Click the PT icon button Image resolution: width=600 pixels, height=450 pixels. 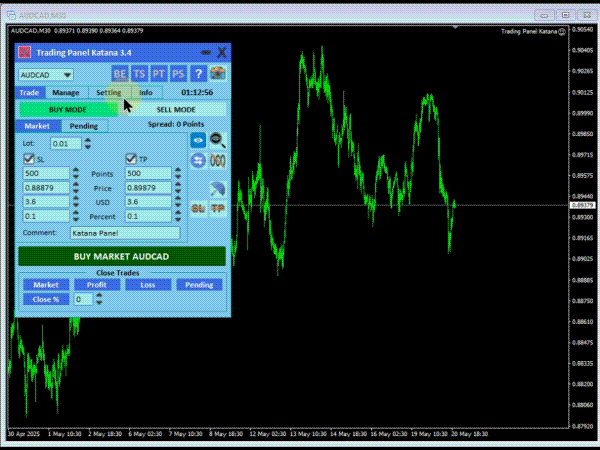coord(159,73)
